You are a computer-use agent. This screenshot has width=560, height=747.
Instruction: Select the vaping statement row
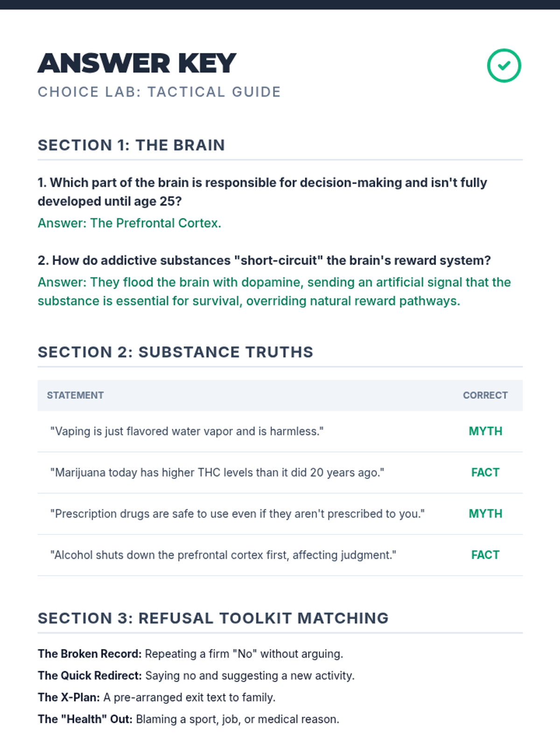(187, 431)
